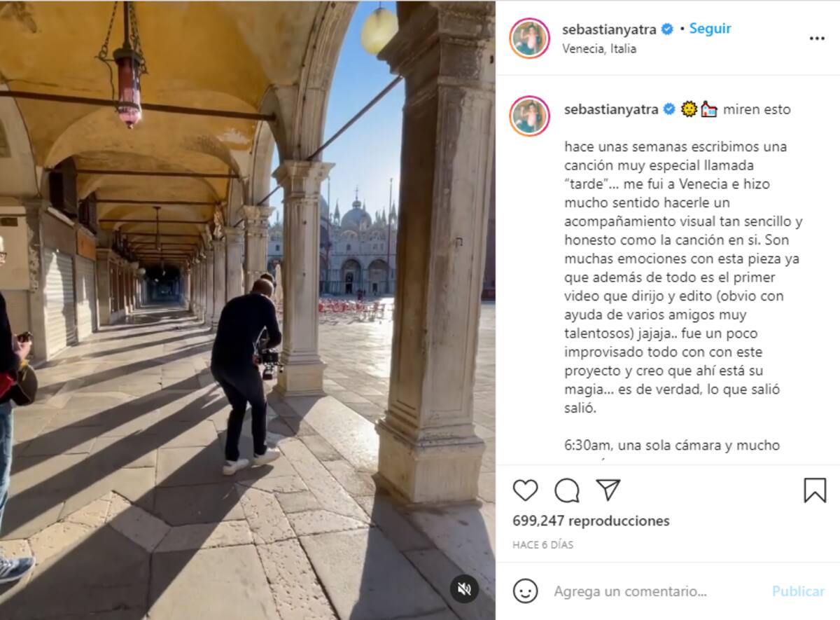Viewport: 840px width, 620px height.
Task: Open the emoji picker smiley icon
Action: [525, 591]
